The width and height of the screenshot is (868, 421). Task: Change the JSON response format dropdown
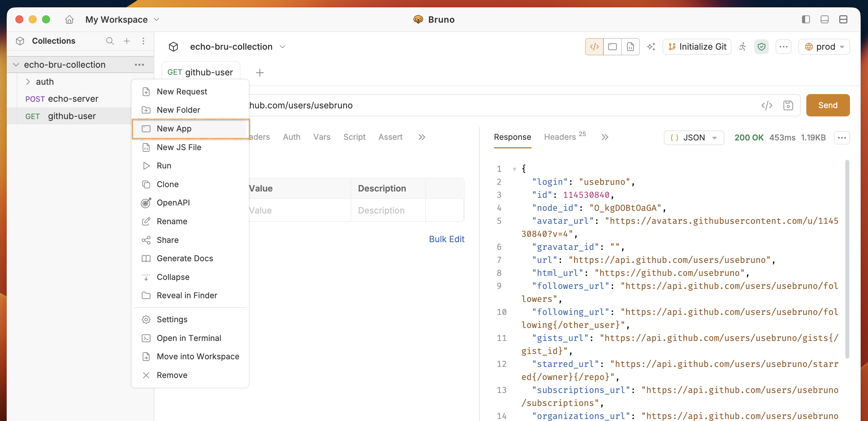(x=694, y=138)
